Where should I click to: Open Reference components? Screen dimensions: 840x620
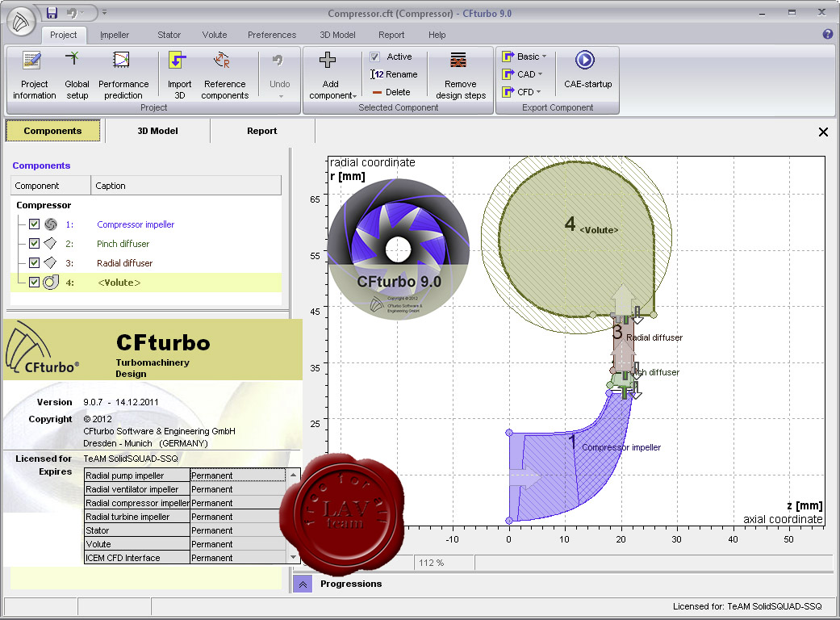tap(224, 75)
